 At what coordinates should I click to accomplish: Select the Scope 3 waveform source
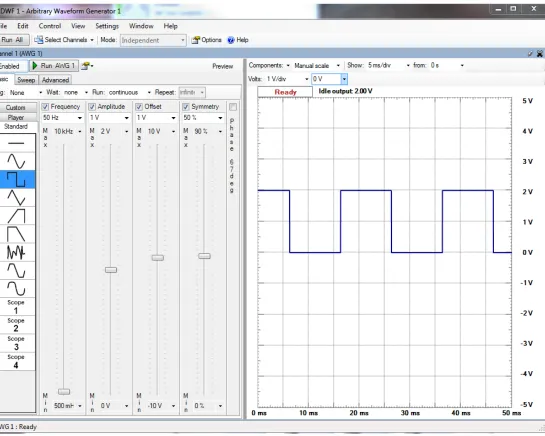click(16, 343)
